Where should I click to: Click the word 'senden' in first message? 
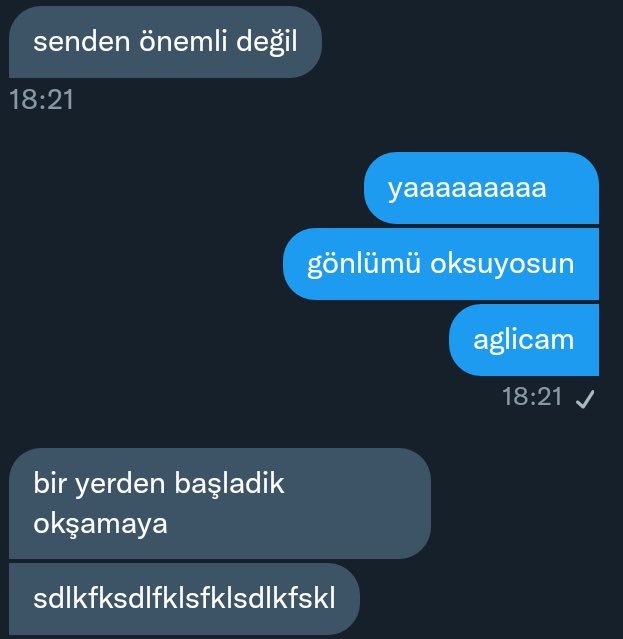point(81,42)
